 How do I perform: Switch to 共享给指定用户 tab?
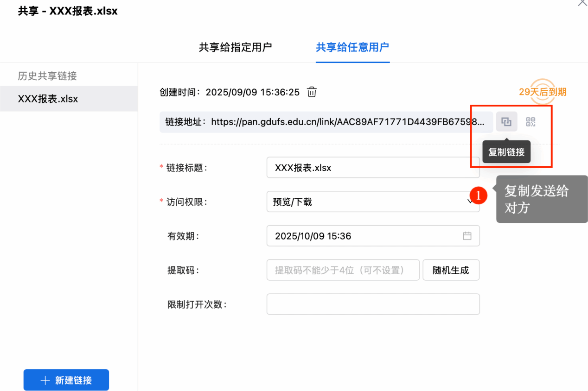pyautogui.click(x=235, y=47)
